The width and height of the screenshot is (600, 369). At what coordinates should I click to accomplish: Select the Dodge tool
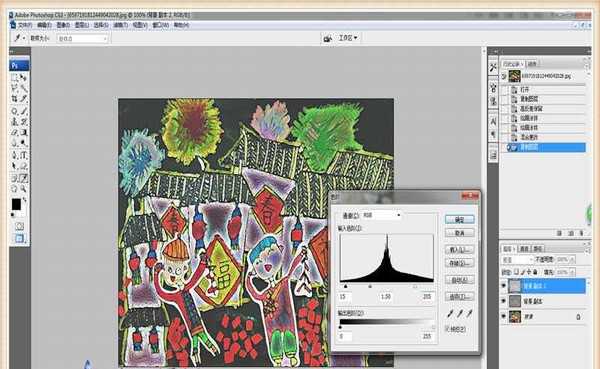click(23, 143)
